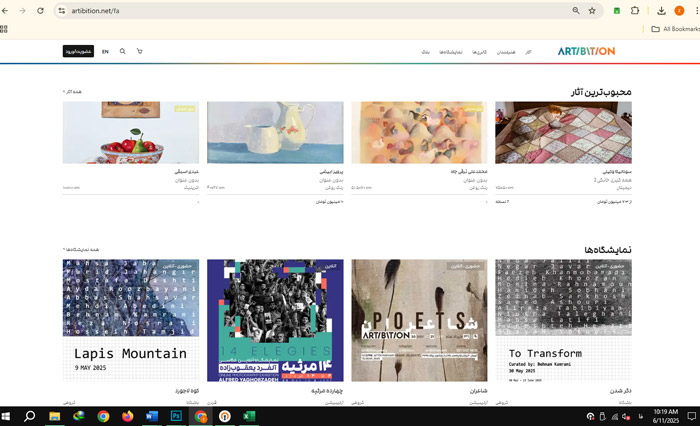Open the All Bookmarks folder
This screenshot has width=700, height=426.
click(675, 29)
